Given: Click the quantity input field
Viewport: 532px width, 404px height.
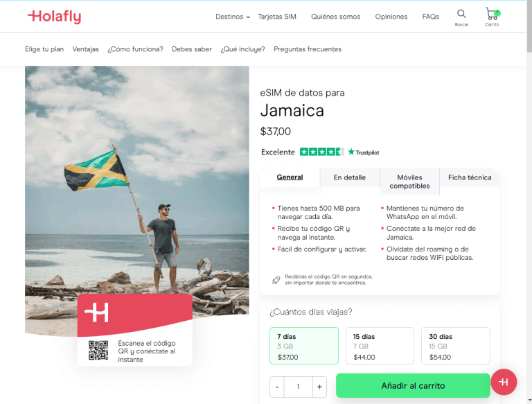Looking at the screenshot, I should 298,386.
